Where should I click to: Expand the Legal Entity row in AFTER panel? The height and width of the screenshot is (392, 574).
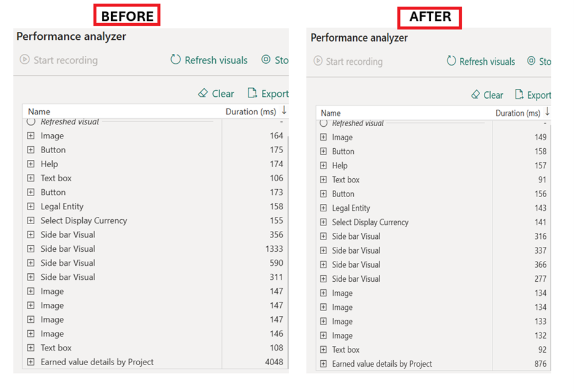coord(324,208)
